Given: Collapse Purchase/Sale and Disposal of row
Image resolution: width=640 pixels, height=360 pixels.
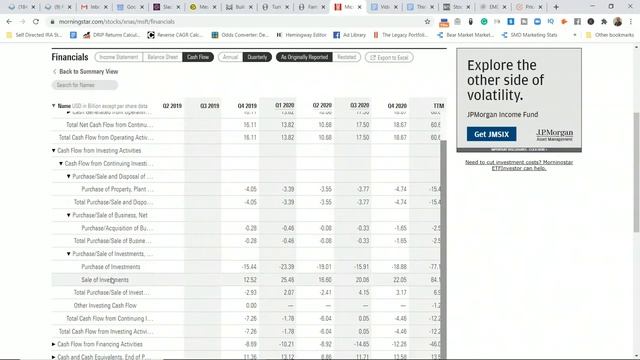Looking at the screenshot, I should tap(69, 176).
